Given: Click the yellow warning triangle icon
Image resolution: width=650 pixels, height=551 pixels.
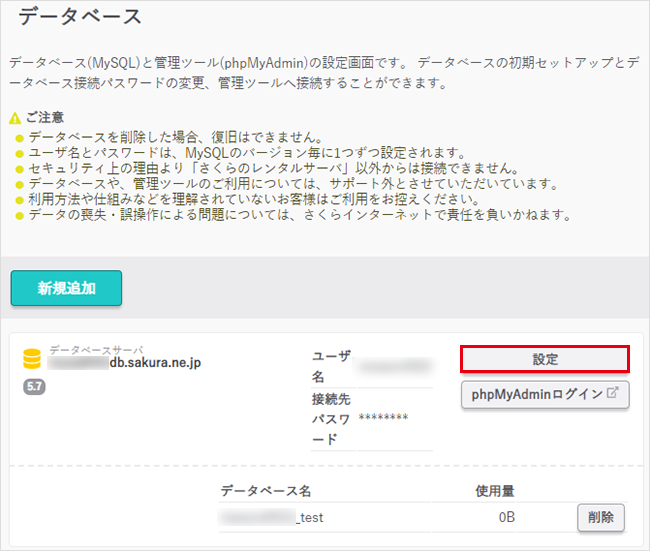Looking at the screenshot, I should [x=15, y=118].
